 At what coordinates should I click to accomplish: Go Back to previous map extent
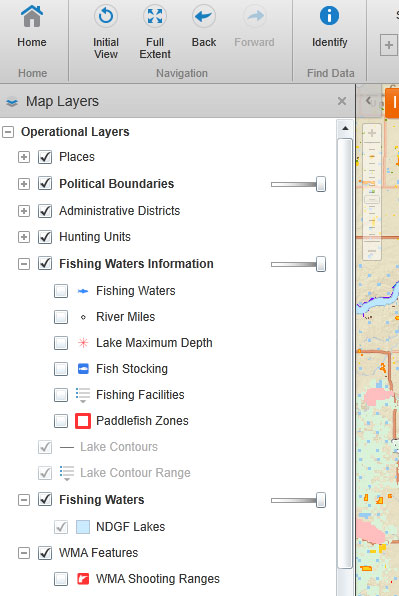[x=204, y=16]
